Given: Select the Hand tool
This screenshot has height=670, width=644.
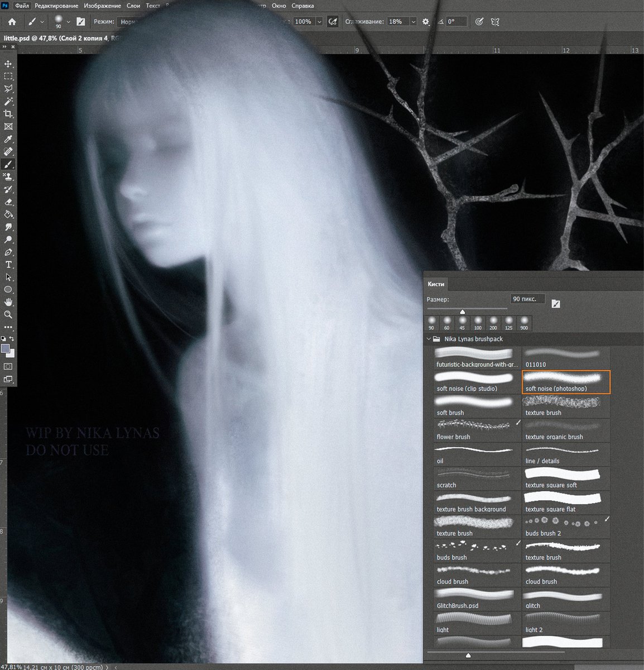Looking at the screenshot, I should click(x=8, y=302).
